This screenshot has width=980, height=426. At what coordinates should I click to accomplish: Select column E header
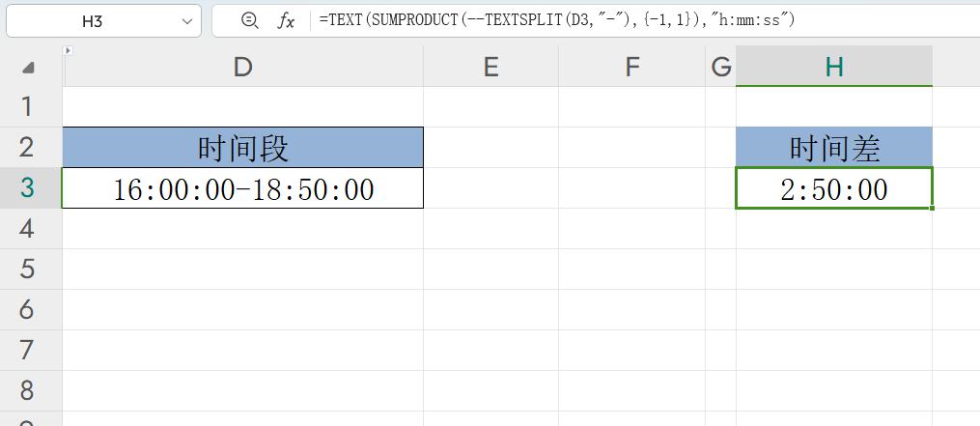point(491,66)
